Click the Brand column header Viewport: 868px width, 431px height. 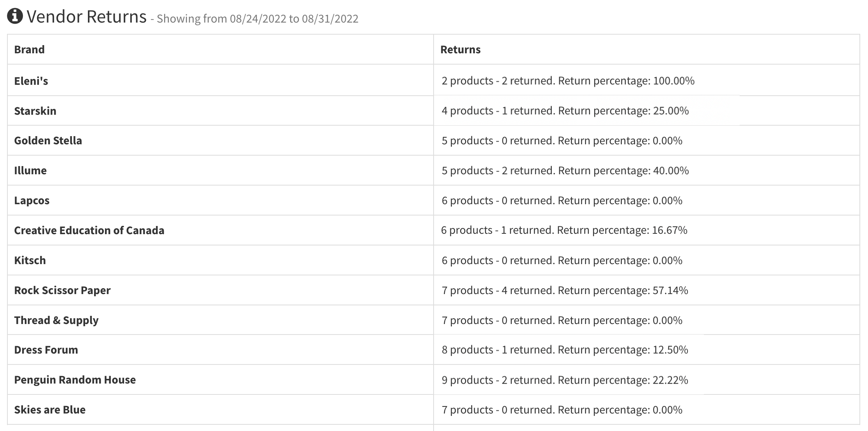tap(29, 49)
